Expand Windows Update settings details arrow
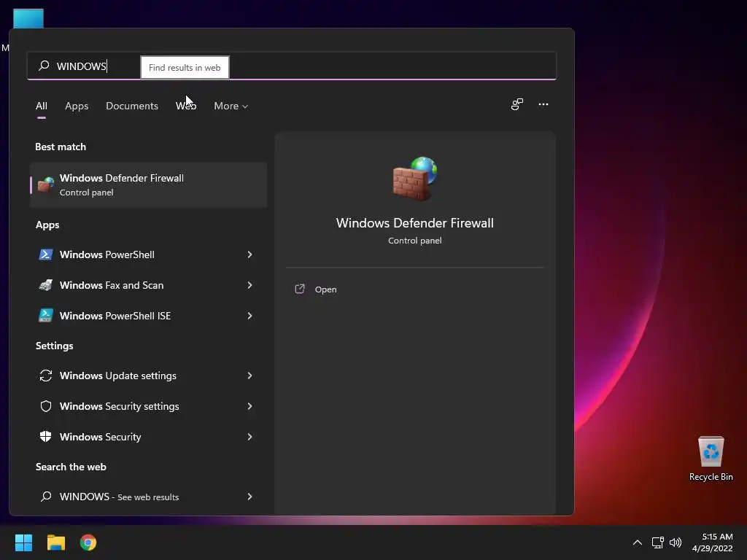The width and height of the screenshot is (747, 560). (x=249, y=376)
